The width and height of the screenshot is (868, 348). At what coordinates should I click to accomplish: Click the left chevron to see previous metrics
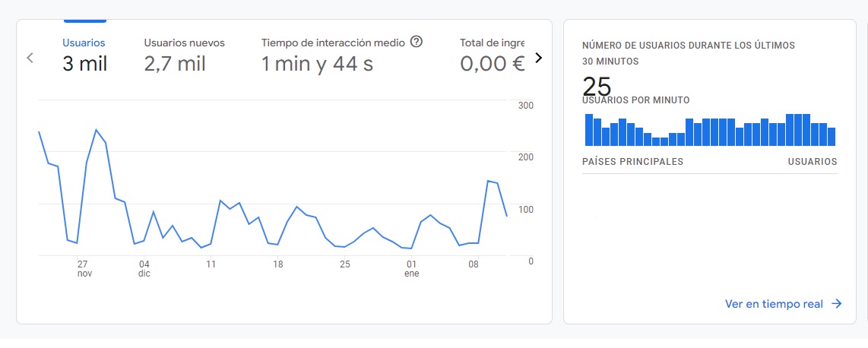coord(30,58)
